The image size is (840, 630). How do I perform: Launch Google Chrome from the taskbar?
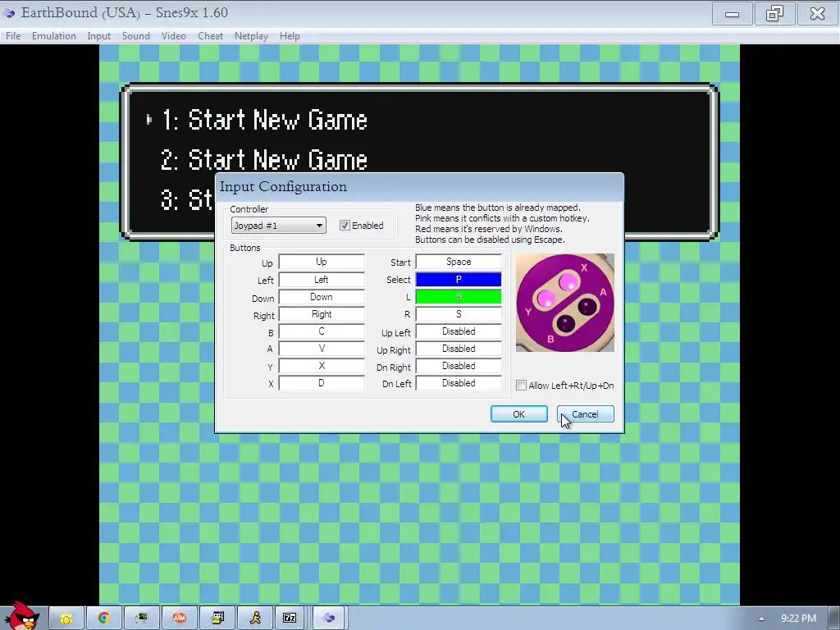(x=104, y=619)
